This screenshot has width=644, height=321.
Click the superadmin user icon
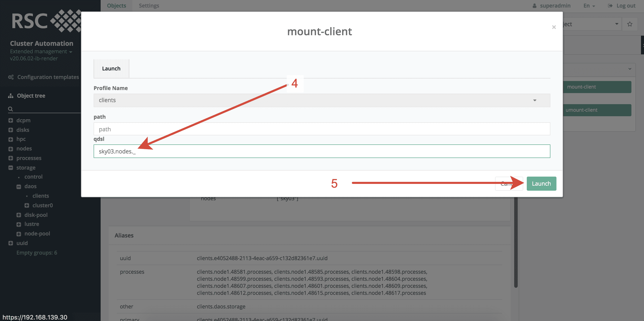pyautogui.click(x=535, y=6)
